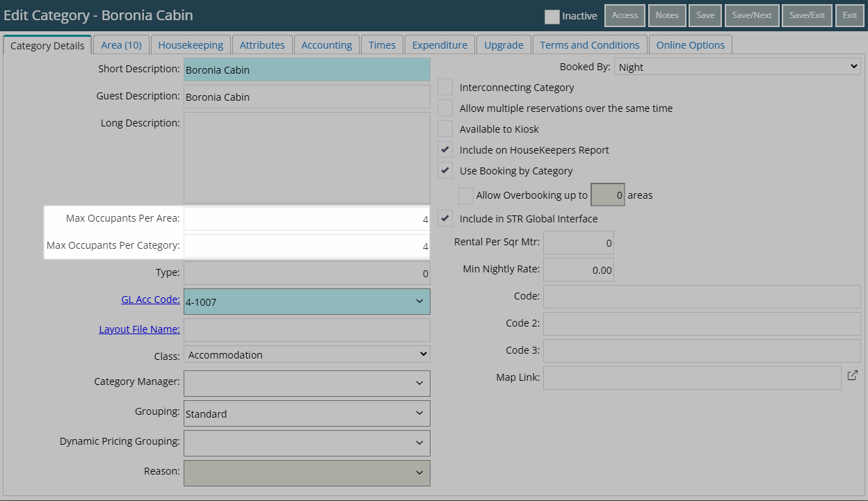Open the Online Options tab
The image size is (868, 501).
[x=691, y=44]
